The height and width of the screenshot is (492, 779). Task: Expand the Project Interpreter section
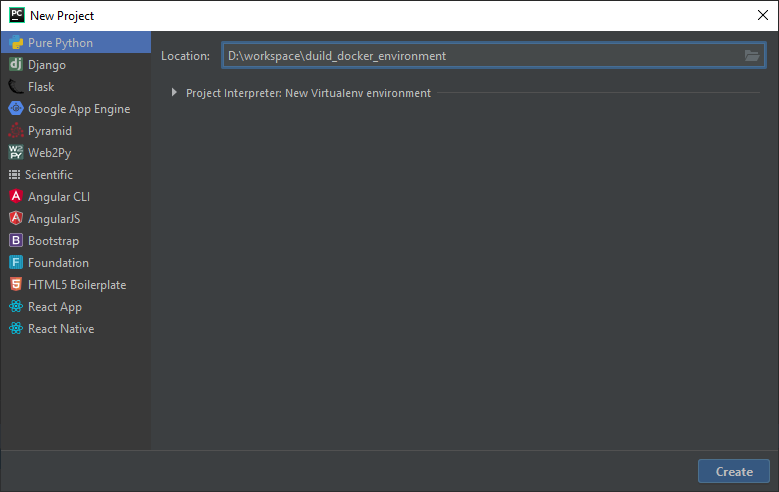pos(174,92)
